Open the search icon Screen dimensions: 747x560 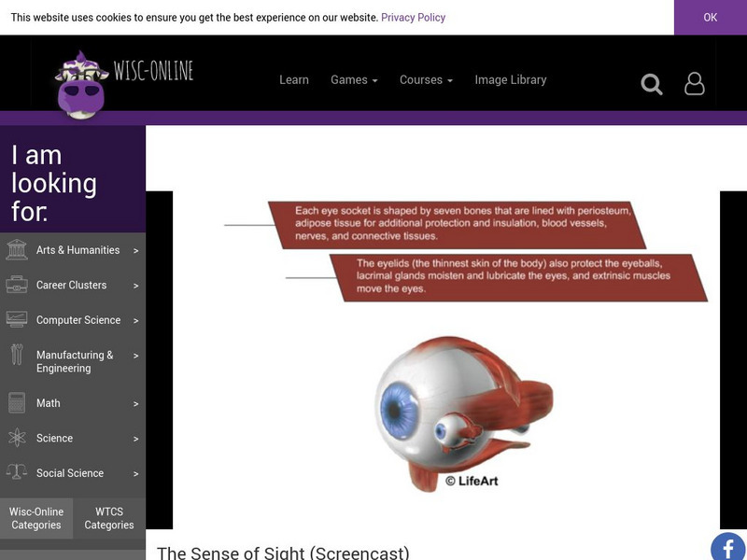[652, 84]
